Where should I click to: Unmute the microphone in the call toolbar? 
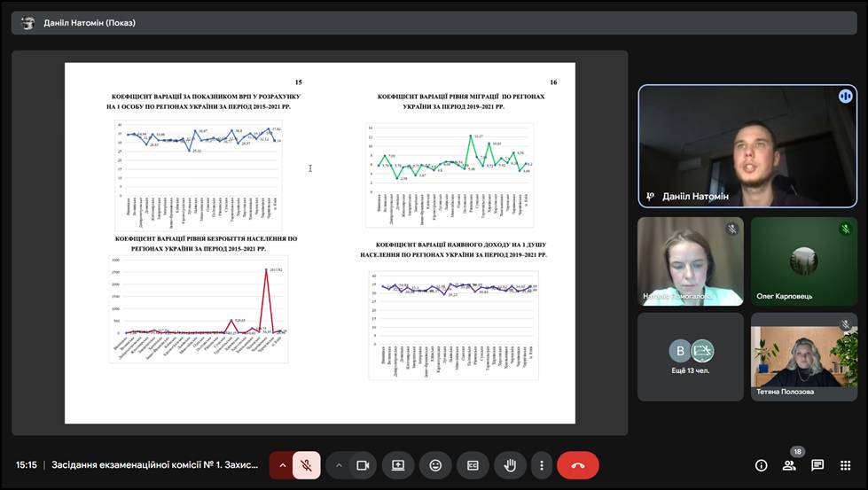(x=307, y=465)
